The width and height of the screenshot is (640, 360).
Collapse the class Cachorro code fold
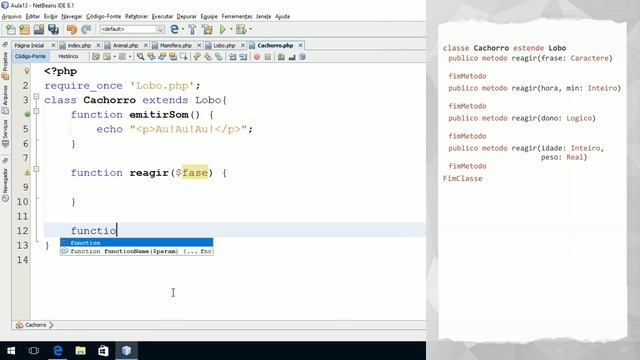tap(36, 96)
